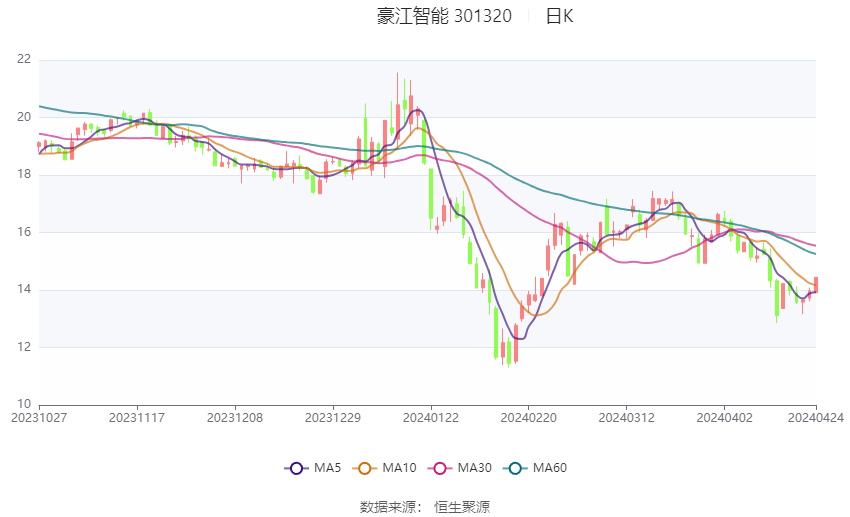Image resolution: width=850 pixels, height=517 pixels.
Task: Select the 20240220 date label
Action: tap(529, 418)
